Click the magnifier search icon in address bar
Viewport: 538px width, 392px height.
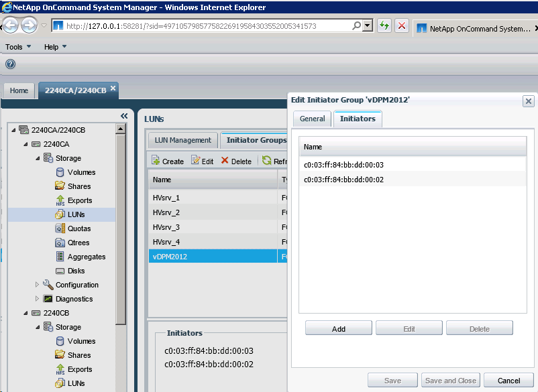point(356,25)
